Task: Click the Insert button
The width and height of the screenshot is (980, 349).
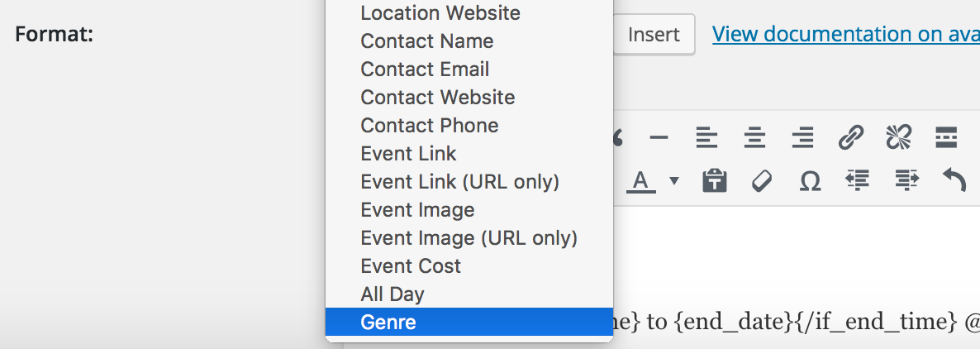Action: pyautogui.click(x=654, y=34)
